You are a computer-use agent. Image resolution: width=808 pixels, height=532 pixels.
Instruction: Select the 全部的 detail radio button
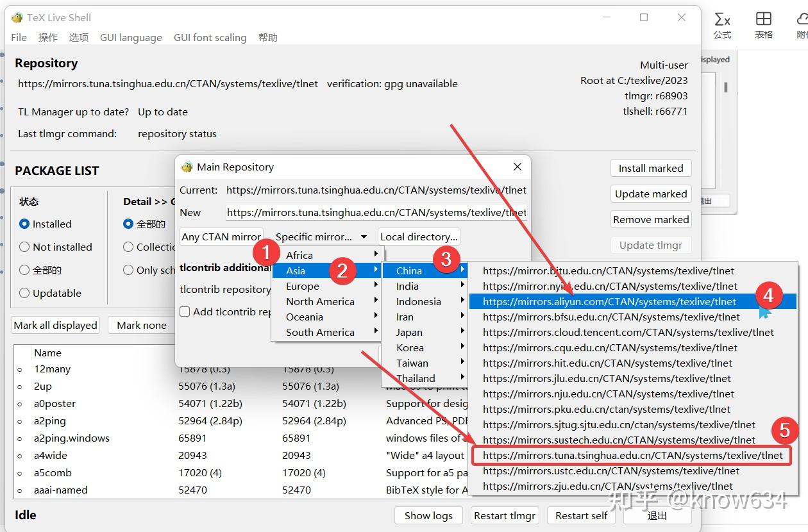(x=144, y=224)
